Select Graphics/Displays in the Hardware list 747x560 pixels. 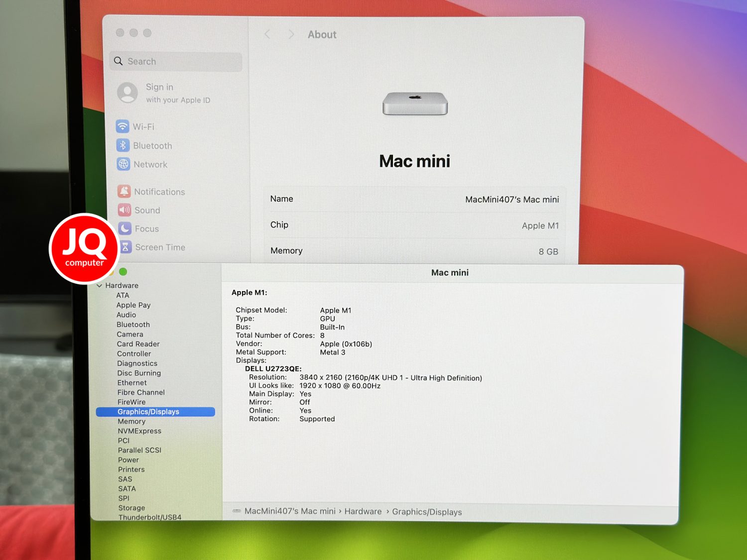coord(155,412)
